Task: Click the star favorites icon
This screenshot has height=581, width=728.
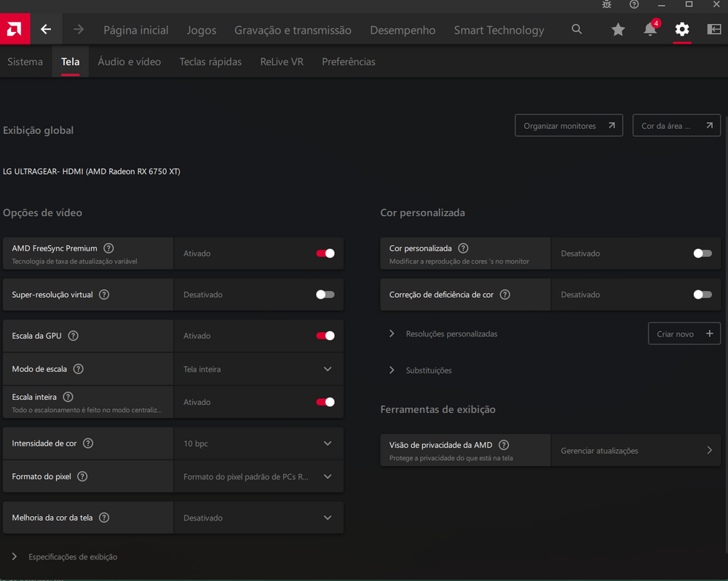Action: pyautogui.click(x=617, y=30)
